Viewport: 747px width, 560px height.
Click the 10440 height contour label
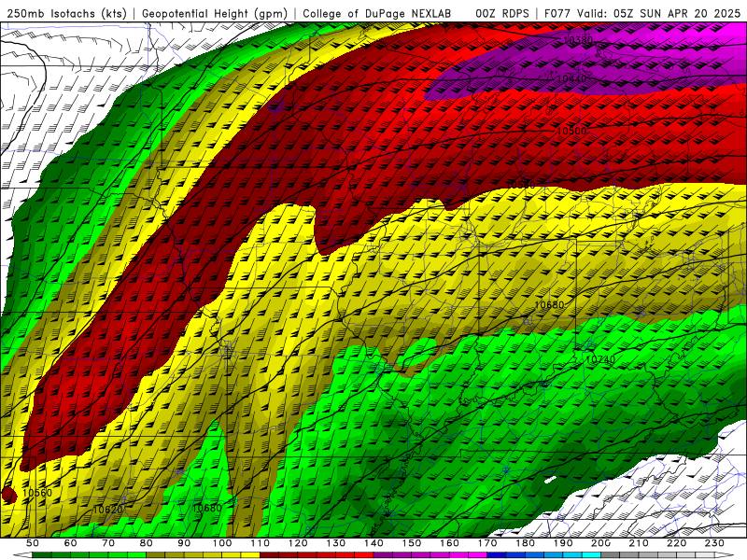pos(571,78)
